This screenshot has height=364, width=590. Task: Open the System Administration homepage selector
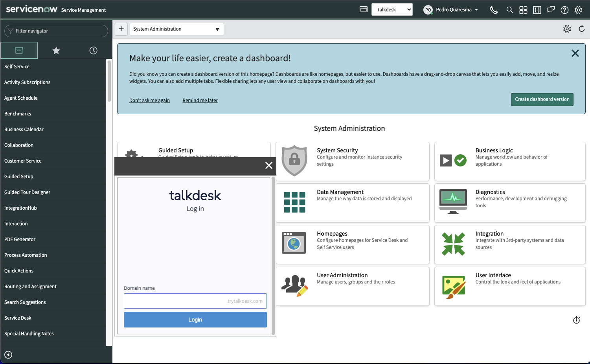pos(176,29)
